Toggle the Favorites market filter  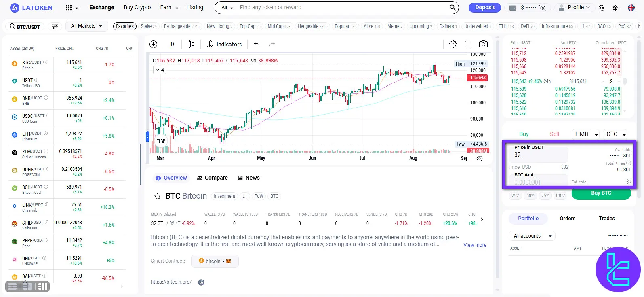pos(125,26)
